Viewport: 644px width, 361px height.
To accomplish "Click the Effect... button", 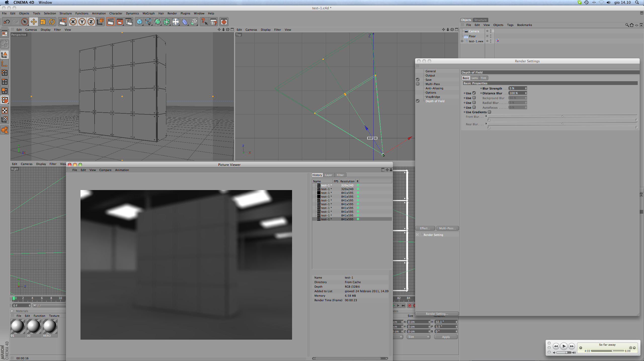I will pos(425,228).
